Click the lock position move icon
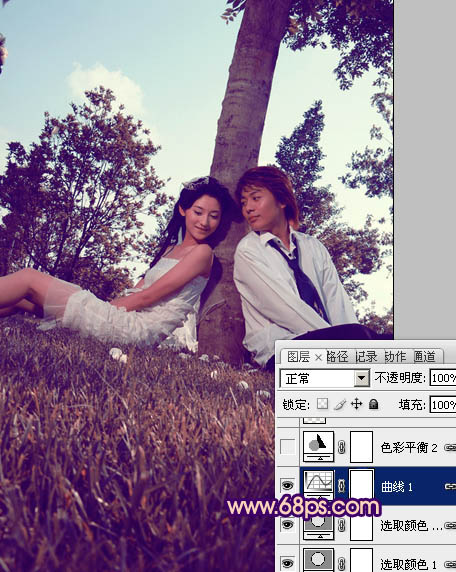Viewport: 456px width, 572px height. (x=356, y=404)
